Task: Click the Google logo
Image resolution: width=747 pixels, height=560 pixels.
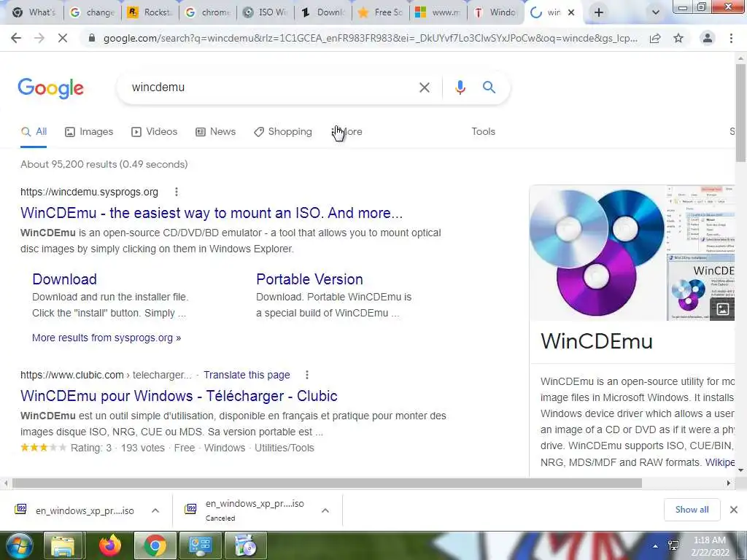Action: [51, 88]
